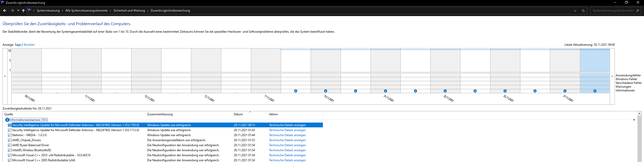Select the information icon for 18.11.2021

pyautogui.click(x=296, y=91)
